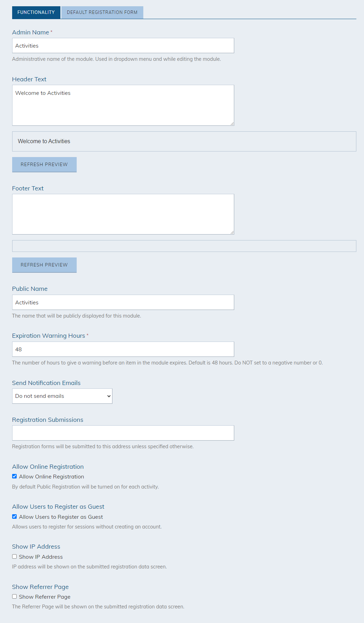Switch to the Default Registration Form tab
The width and height of the screenshot is (364, 623).
(x=102, y=12)
